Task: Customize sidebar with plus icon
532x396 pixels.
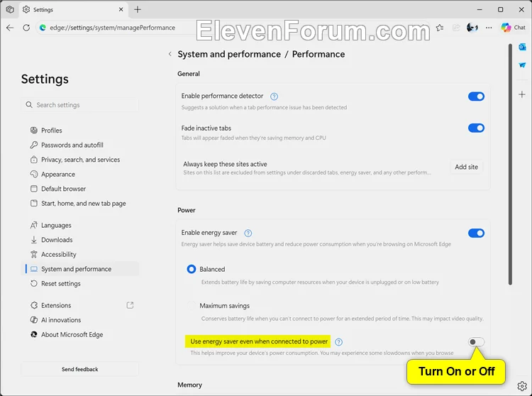Action: tap(522, 94)
